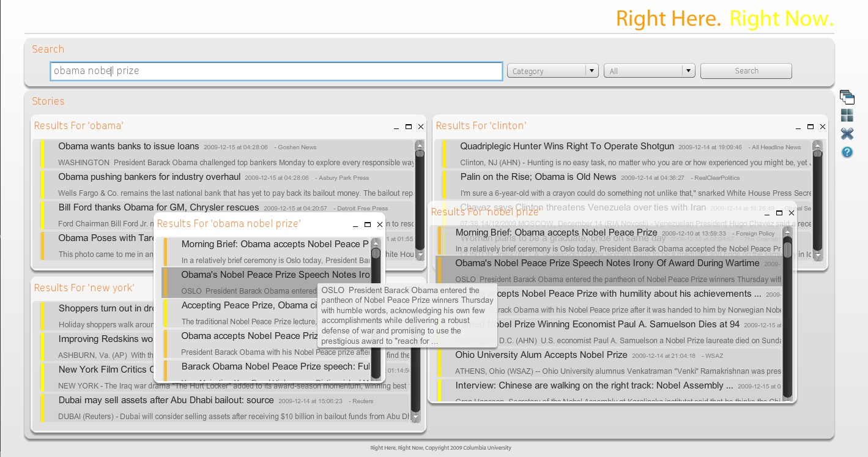Viewport: 868px width, 457px height.
Task: Minimize the Results For 'clinton' window
Action: click(798, 127)
